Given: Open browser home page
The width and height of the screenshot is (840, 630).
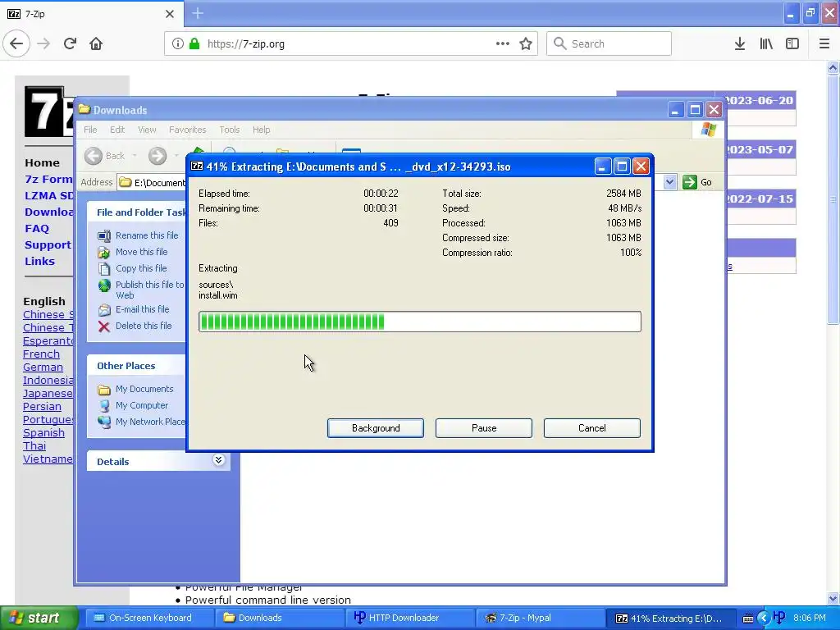Looking at the screenshot, I should [x=96, y=43].
